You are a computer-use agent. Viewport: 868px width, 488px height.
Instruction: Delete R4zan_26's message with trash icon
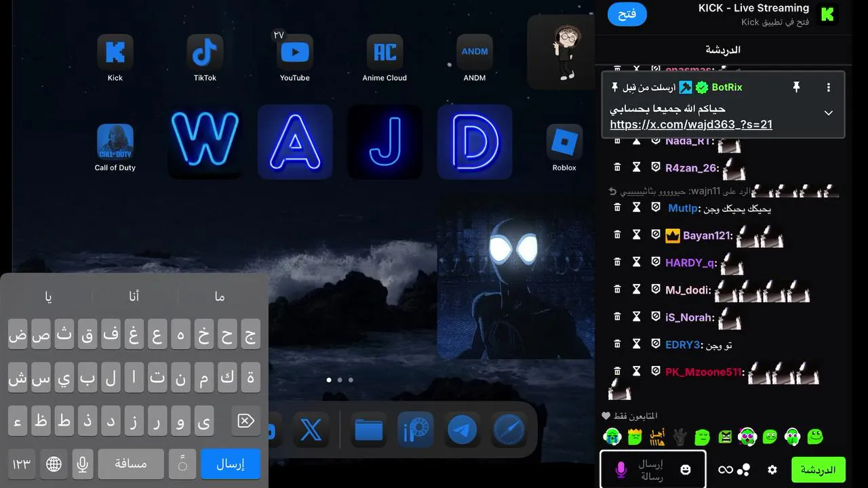point(617,167)
